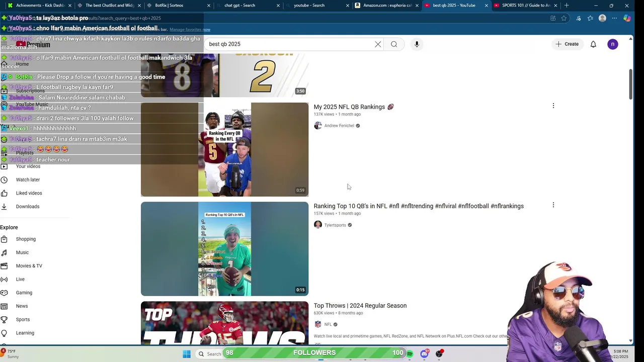The height and width of the screenshot is (362, 644).
Task: Open Gaming under Explore
Action: (x=24, y=293)
